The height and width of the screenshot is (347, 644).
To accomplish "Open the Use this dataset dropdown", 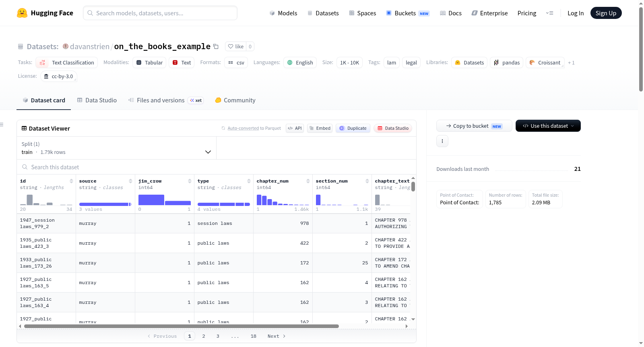I will pos(548,126).
